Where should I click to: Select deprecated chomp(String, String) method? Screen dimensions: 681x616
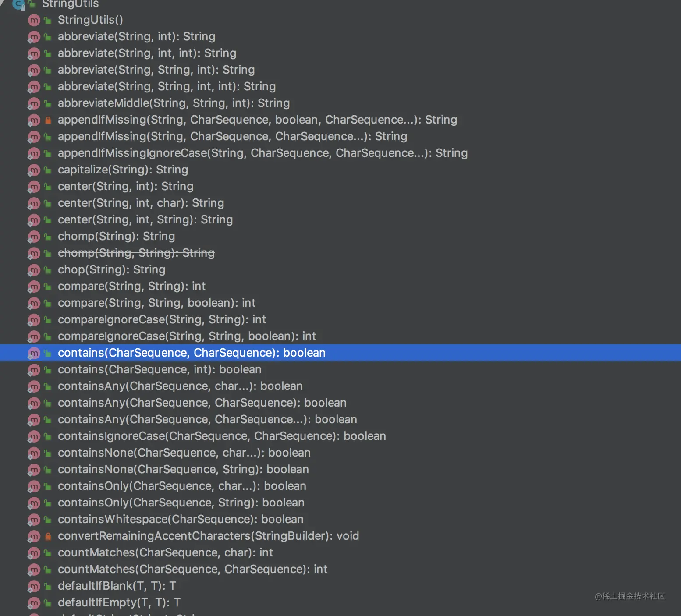coord(136,253)
